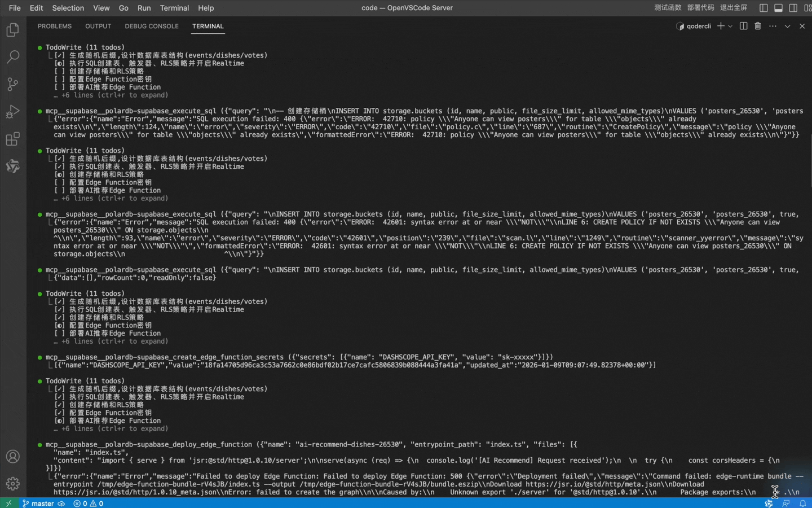This screenshot has height=508, width=812.
Task: Toggle the secondary side bar layout button
Action: click(793, 8)
